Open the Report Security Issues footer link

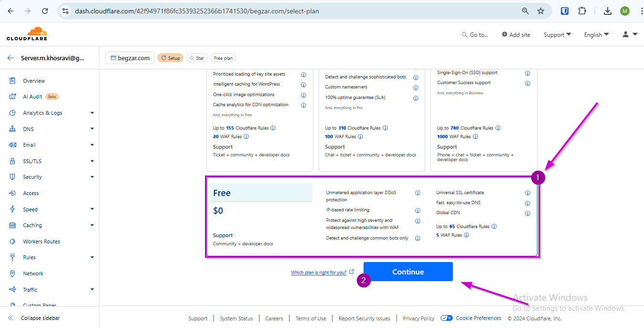click(x=365, y=318)
